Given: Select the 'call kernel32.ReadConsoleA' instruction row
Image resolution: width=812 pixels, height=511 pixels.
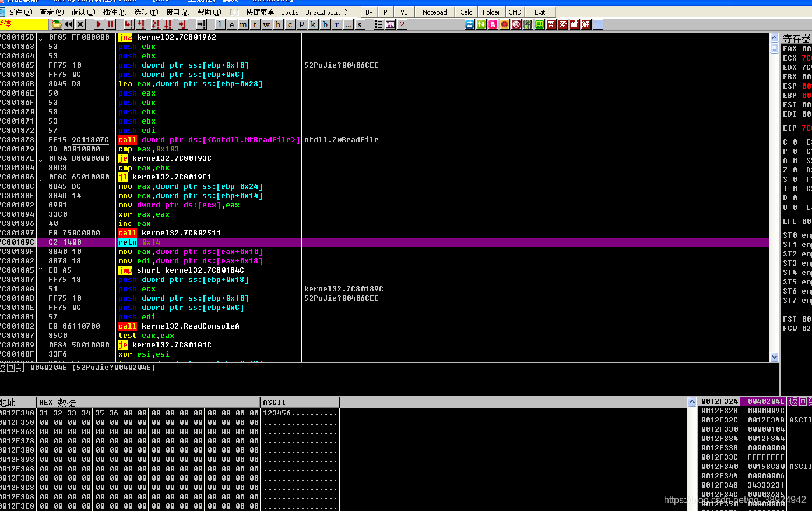Looking at the screenshot, I should pyautogui.click(x=385, y=326).
